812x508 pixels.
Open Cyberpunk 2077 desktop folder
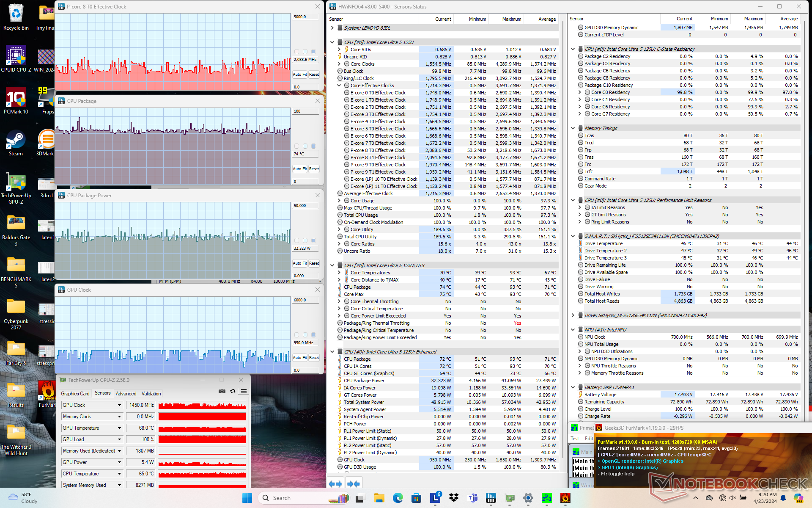16,314
